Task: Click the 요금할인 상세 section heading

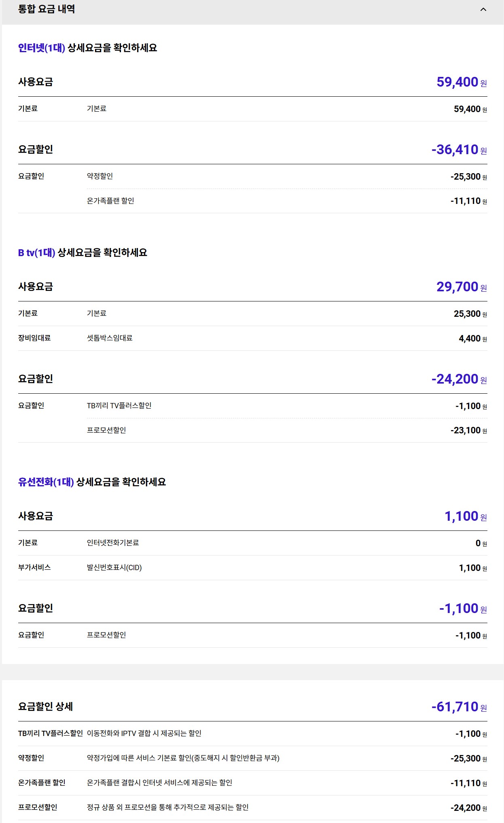Action: (46, 706)
